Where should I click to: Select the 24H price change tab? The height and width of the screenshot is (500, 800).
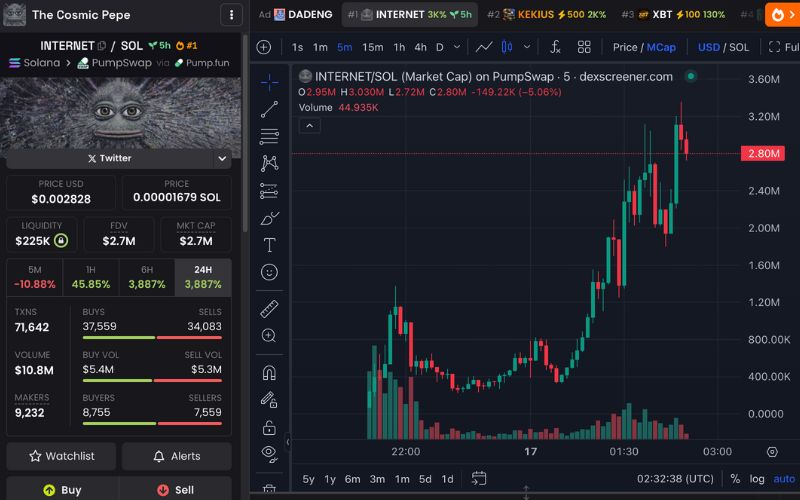tap(203, 278)
